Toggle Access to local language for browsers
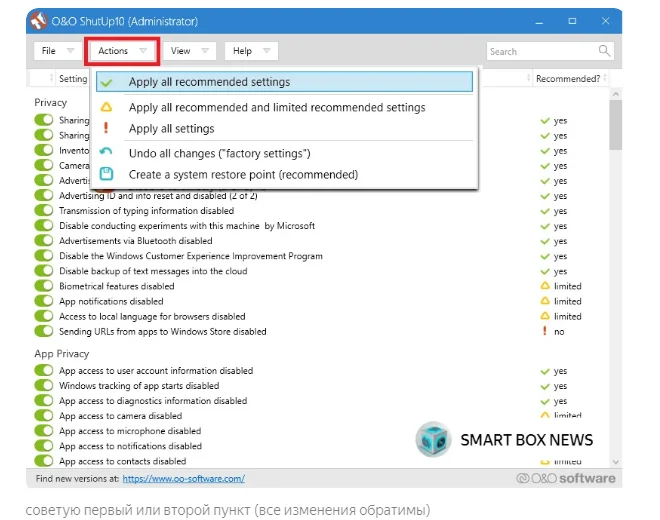 point(44,316)
